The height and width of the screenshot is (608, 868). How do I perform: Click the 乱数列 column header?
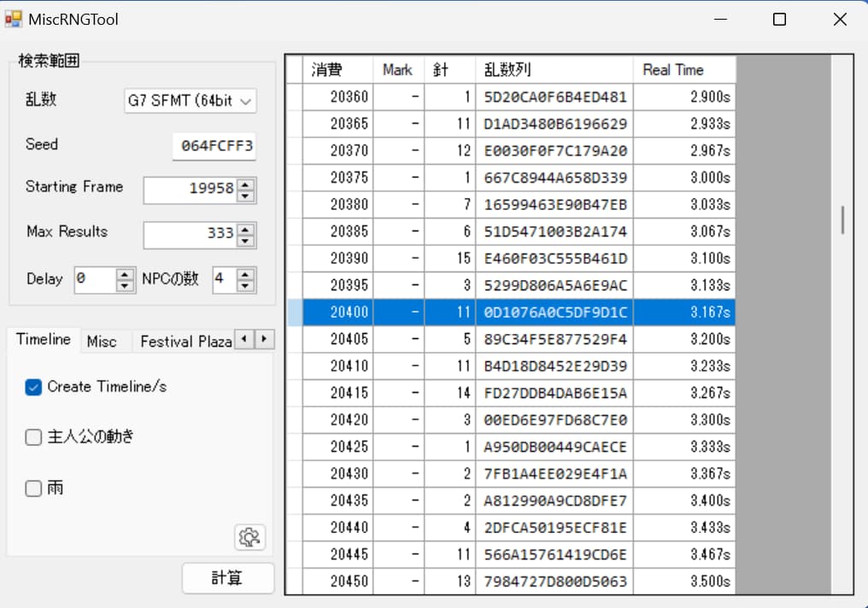coord(554,70)
